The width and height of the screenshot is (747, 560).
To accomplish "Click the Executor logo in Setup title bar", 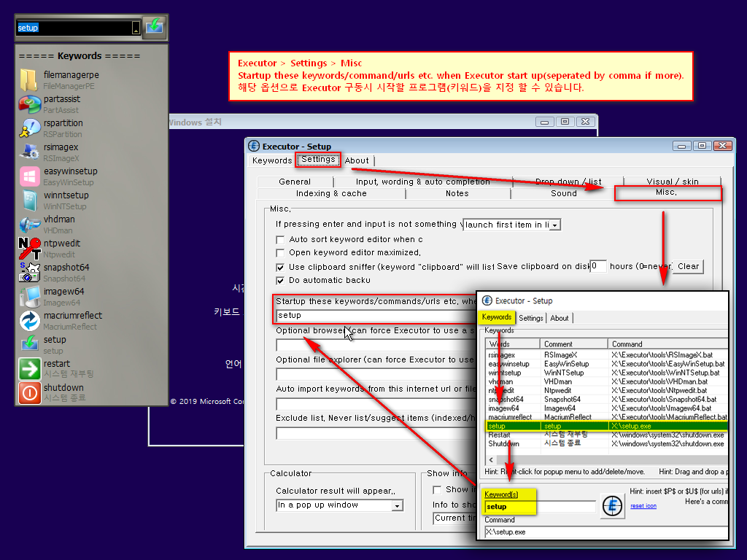I will coord(254,146).
